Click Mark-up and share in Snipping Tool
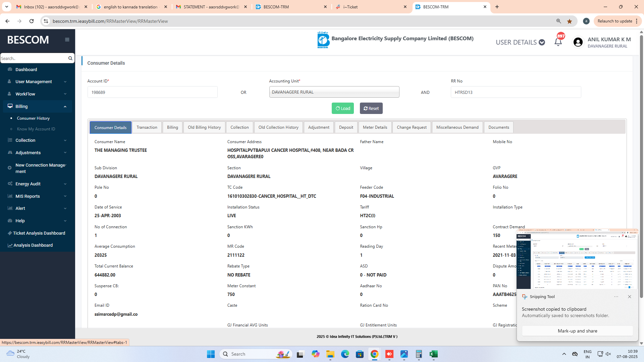This screenshot has width=644, height=362. 577,331
